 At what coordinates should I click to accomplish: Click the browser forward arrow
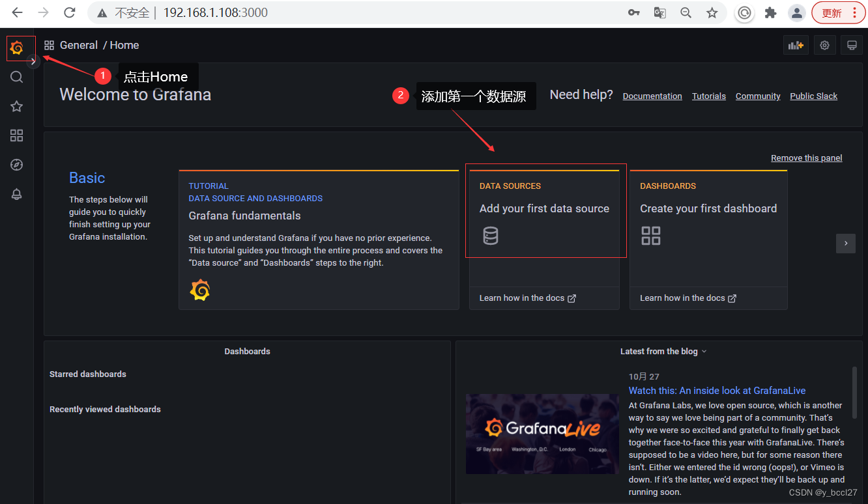43,12
